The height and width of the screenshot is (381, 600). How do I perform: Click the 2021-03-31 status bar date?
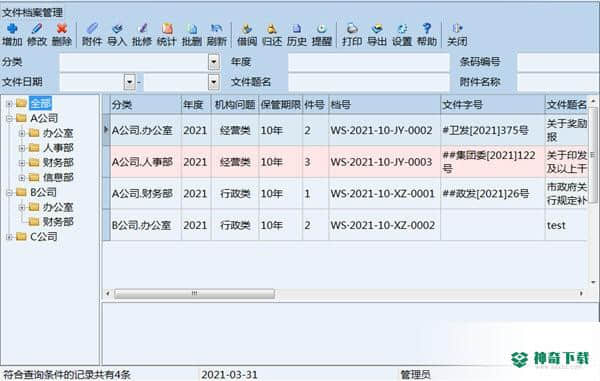(229, 375)
